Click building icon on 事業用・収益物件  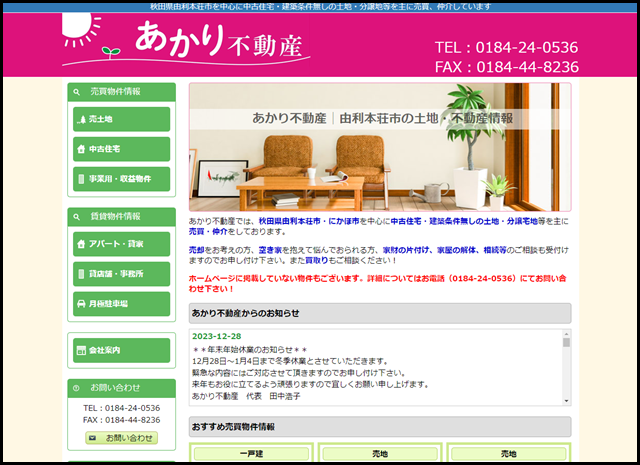[x=81, y=179]
